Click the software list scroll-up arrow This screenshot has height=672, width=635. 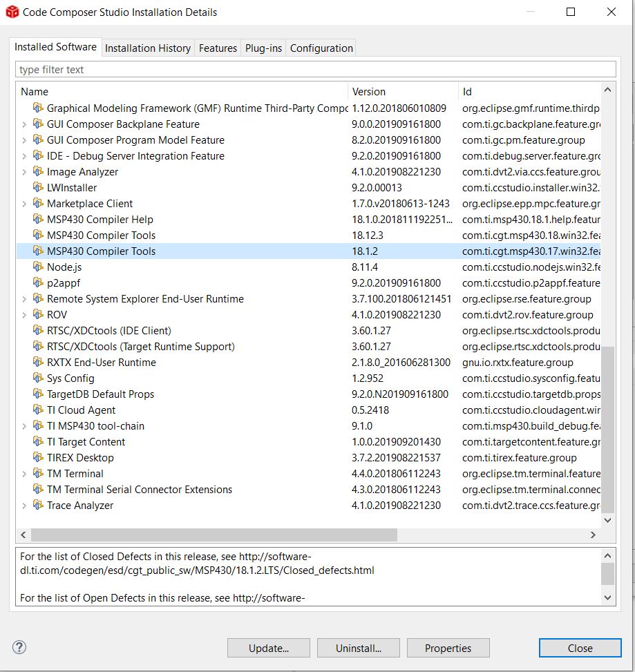point(607,90)
